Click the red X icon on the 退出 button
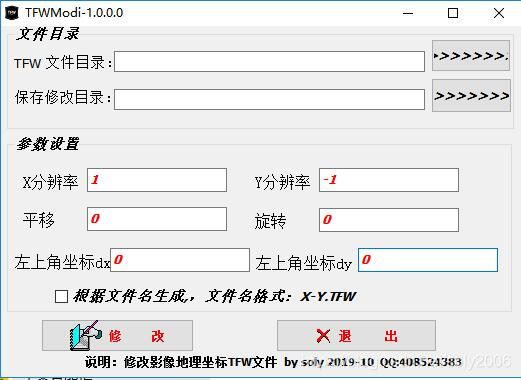Image resolution: width=521 pixels, height=380 pixels. click(323, 336)
